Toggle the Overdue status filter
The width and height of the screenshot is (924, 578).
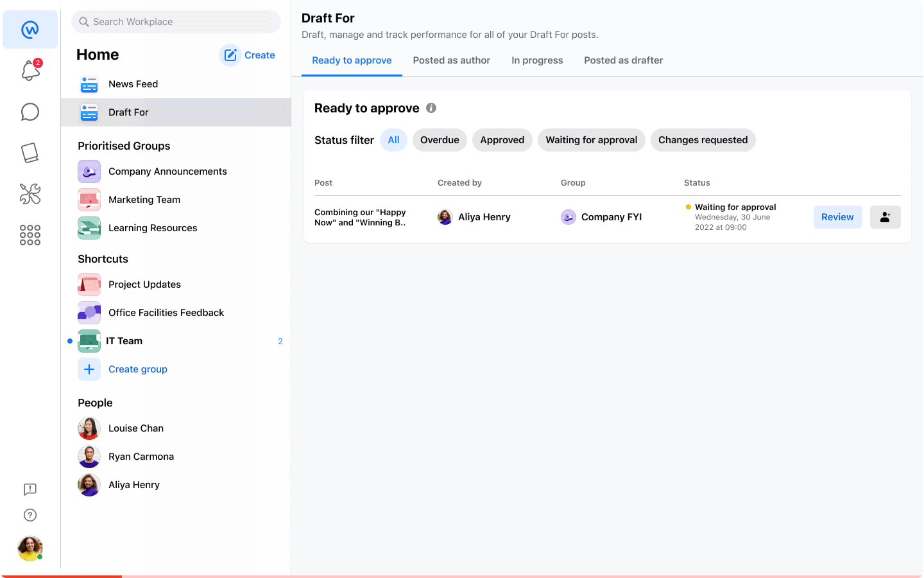[x=440, y=139]
